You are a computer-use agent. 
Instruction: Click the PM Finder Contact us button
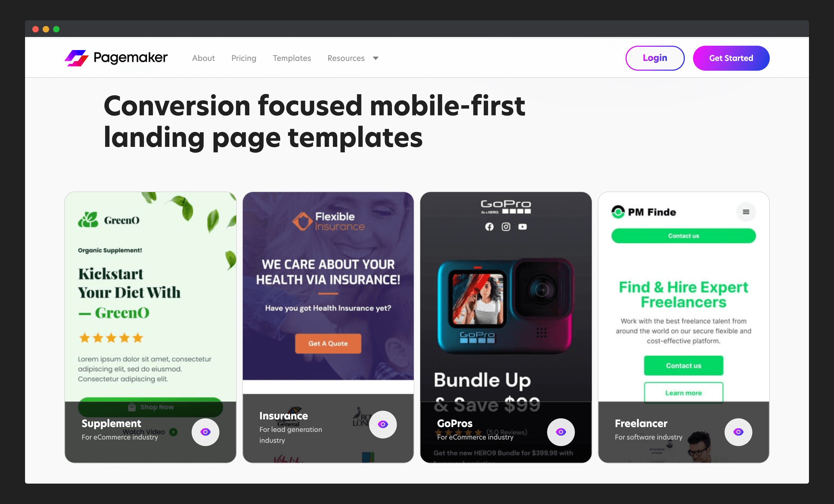pos(683,236)
